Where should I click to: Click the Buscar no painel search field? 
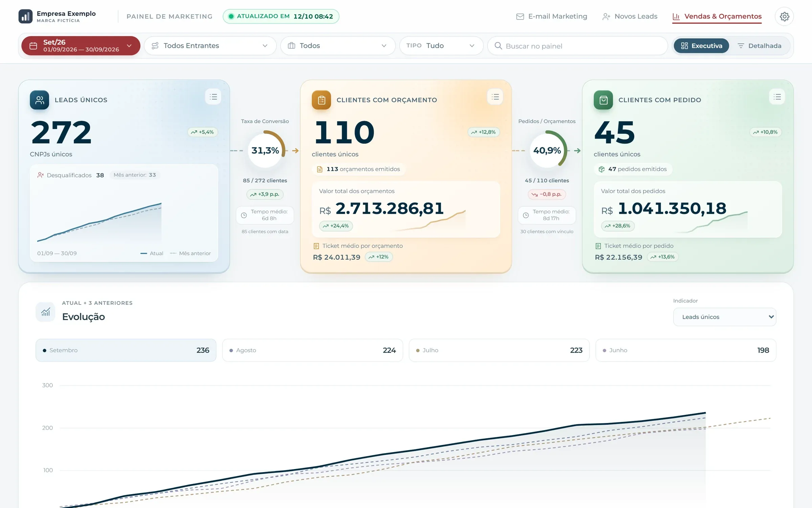(x=578, y=46)
